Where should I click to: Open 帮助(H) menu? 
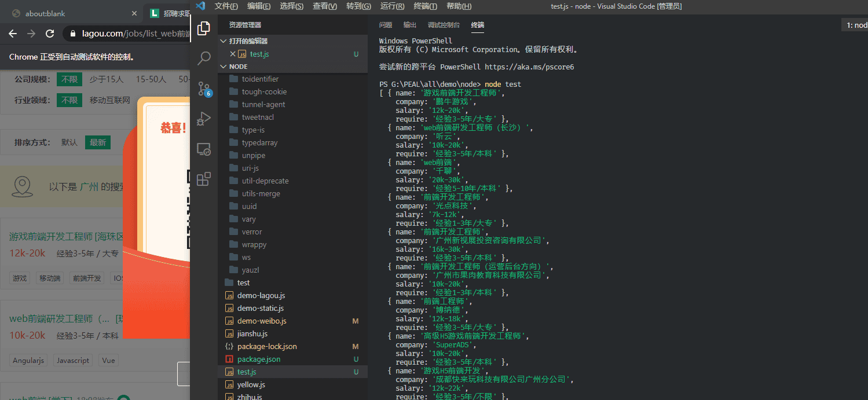pyautogui.click(x=459, y=6)
